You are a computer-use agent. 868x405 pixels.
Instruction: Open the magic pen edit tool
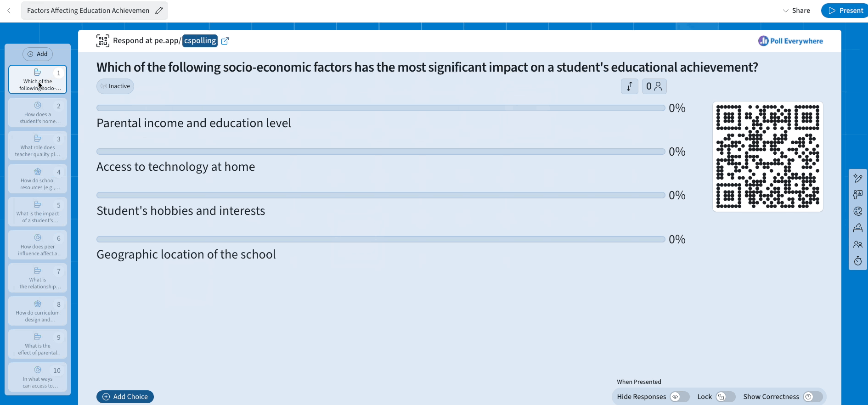(857, 178)
